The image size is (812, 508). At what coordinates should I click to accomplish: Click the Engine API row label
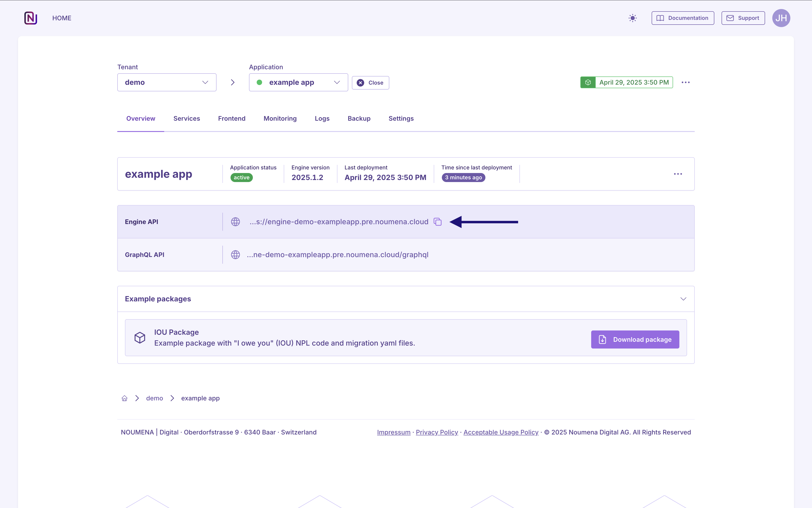tap(141, 222)
